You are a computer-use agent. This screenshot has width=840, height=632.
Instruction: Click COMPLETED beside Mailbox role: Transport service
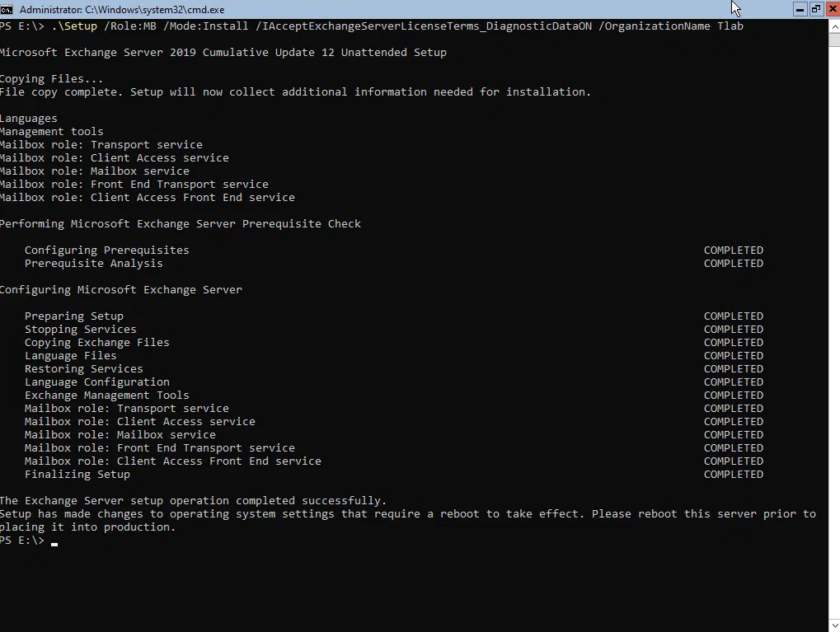(x=734, y=409)
